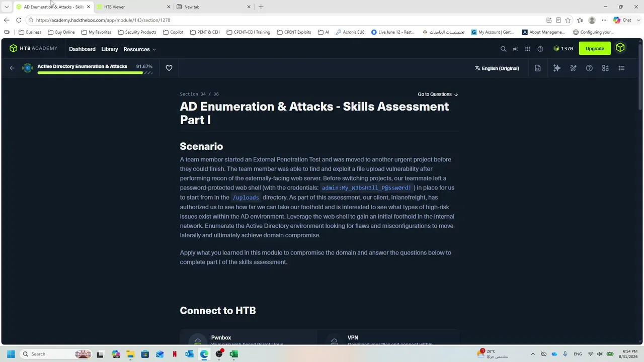Image resolution: width=644 pixels, height=362 pixels.
Task: Open the profile cube avatar icon
Action: 620,48
